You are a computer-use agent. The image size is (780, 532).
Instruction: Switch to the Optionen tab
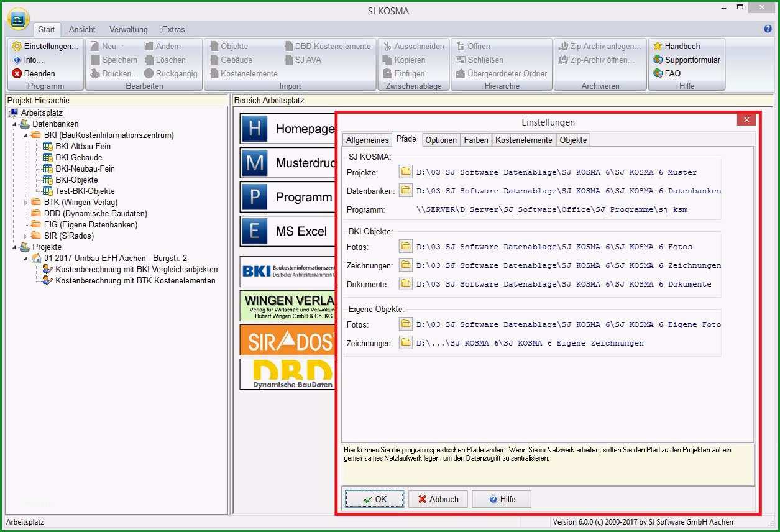441,140
